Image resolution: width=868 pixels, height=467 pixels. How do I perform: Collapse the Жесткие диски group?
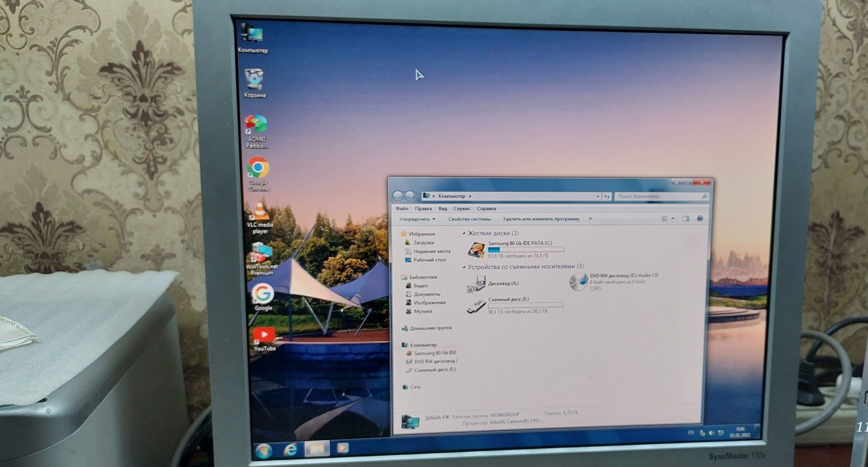click(464, 233)
